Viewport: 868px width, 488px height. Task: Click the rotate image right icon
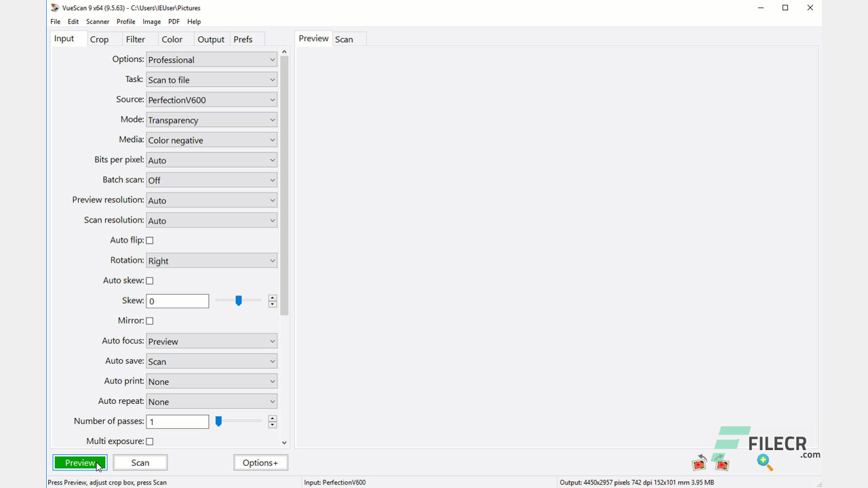pos(722,464)
